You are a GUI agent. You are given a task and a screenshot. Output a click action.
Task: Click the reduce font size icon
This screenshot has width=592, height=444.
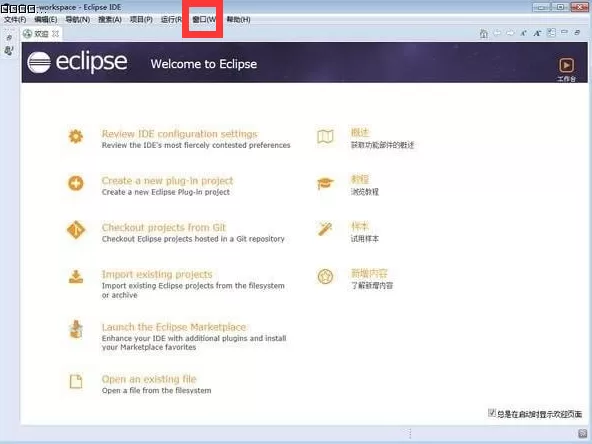[524, 33]
